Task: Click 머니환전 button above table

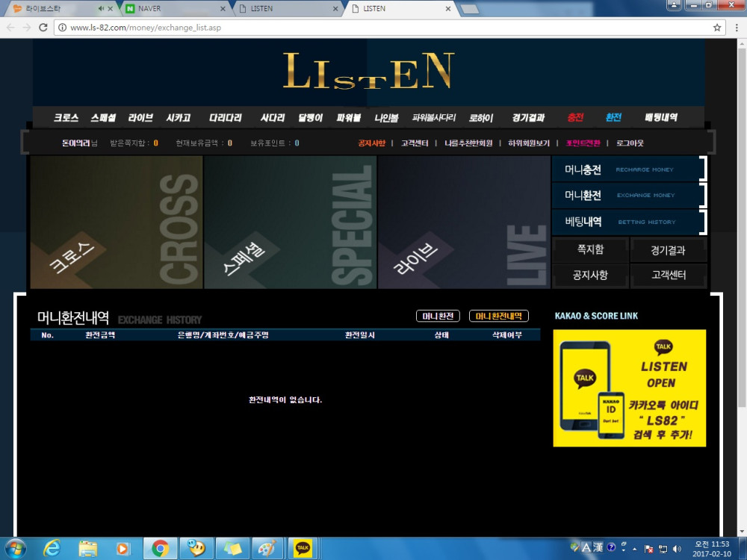Action: point(438,316)
